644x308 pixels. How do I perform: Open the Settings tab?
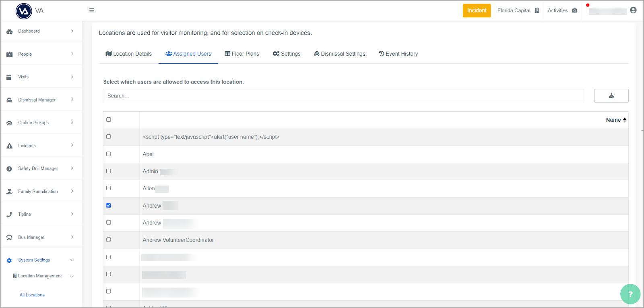pos(287,54)
